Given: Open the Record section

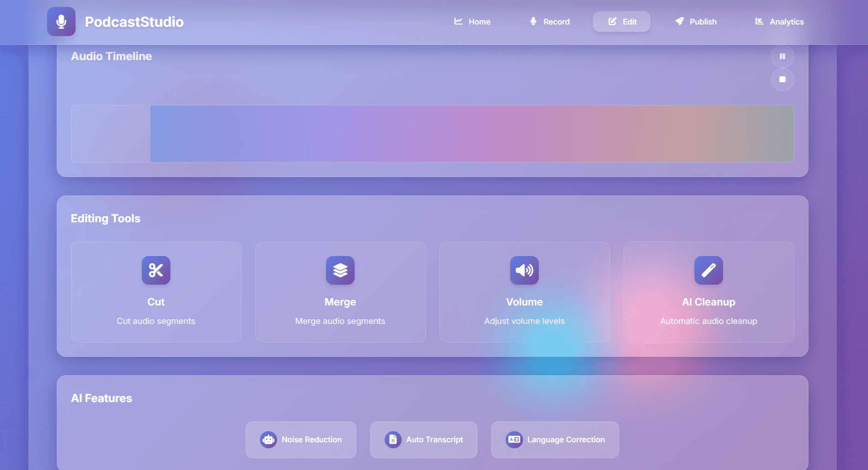Looking at the screenshot, I should click(549, 22).
